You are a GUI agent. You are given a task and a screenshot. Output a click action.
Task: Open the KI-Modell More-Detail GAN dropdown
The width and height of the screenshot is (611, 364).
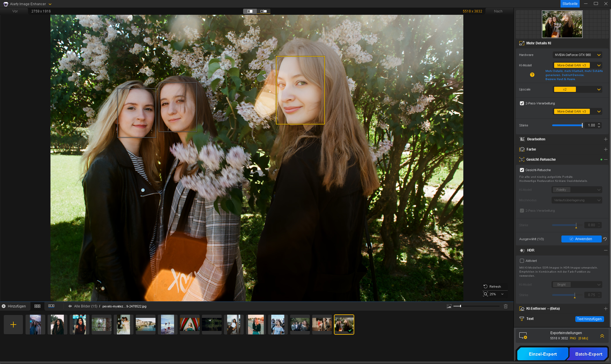(x=577, y=65)
